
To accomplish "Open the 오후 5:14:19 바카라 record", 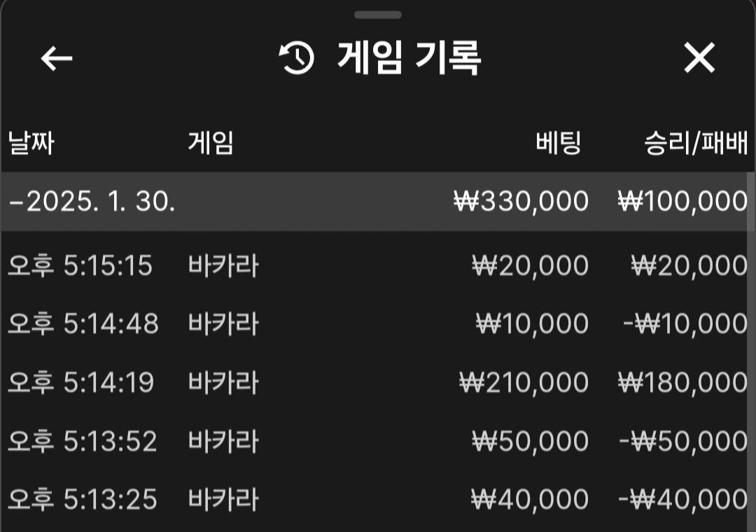I will (374, 382).
